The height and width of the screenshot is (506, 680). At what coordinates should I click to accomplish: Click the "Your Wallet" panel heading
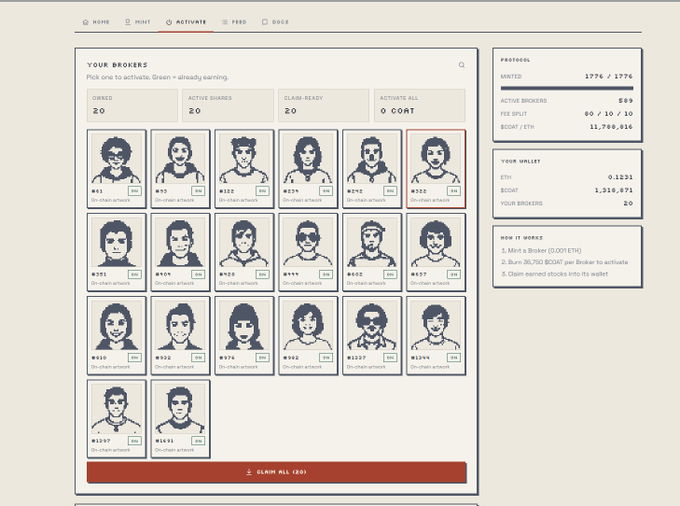point(520,161)
